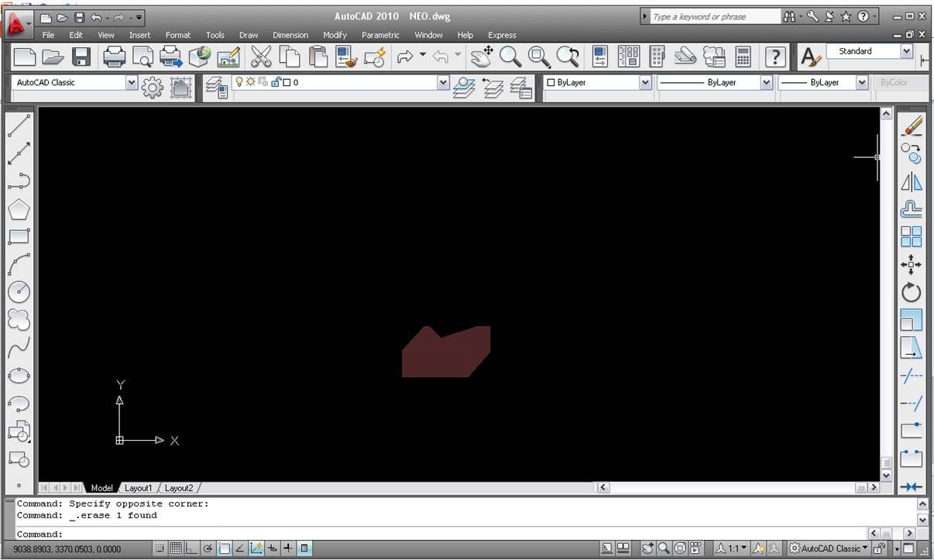Expand the layer list dropdown
The image size is (934, 560).
(x=443, y=82)
